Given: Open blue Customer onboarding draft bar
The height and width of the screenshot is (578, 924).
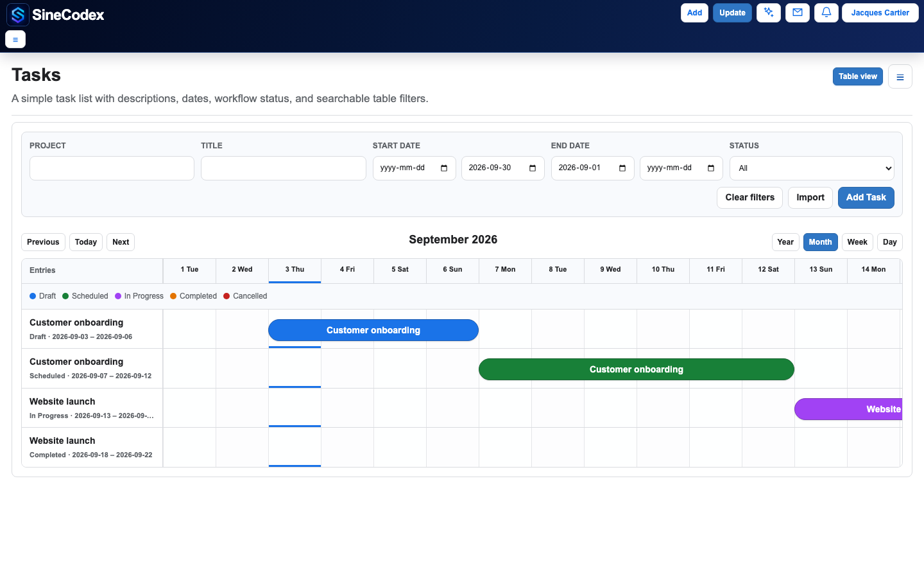Looking at the screenshot, I should (373, 330).
